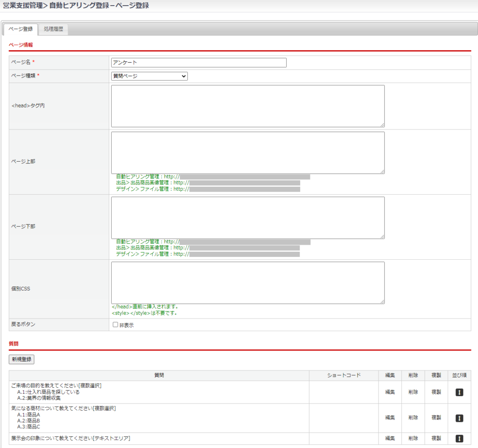Click sort-order icon for 気になる商材 question

pyautogui.click(x=459, y=418)
